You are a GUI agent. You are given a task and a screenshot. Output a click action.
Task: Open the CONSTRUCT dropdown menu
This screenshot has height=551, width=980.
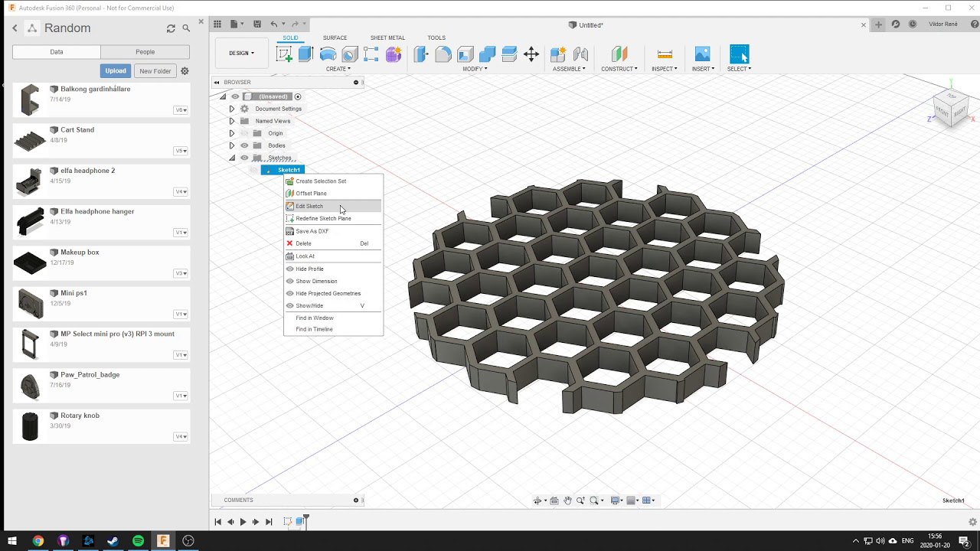(619, 69)
